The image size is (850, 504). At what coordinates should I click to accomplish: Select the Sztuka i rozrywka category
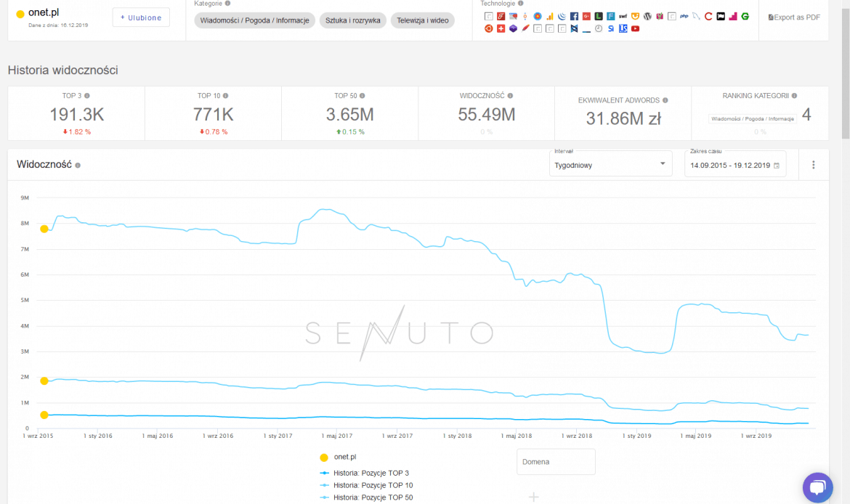point(353,20)
